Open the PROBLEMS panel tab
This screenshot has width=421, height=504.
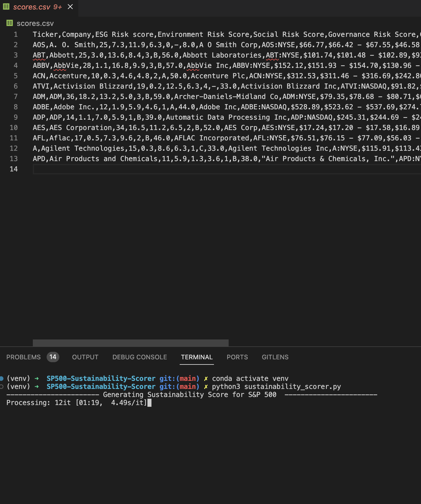[x=24, y=357]
